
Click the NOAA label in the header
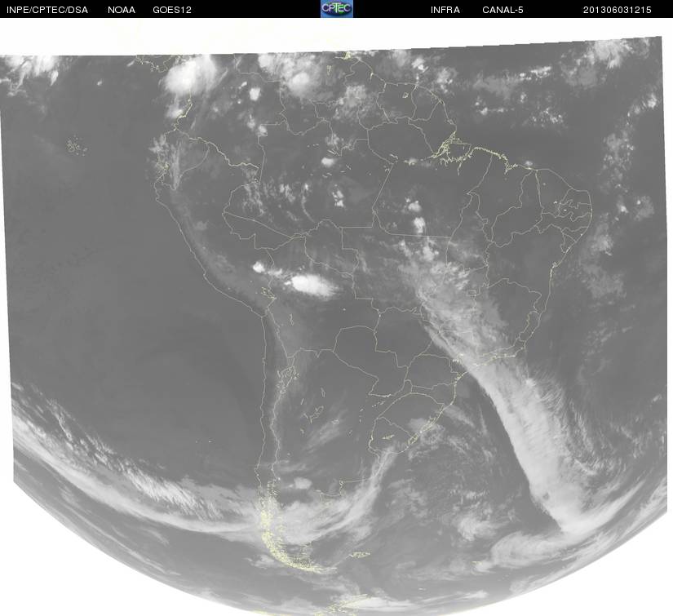[122, 10]
